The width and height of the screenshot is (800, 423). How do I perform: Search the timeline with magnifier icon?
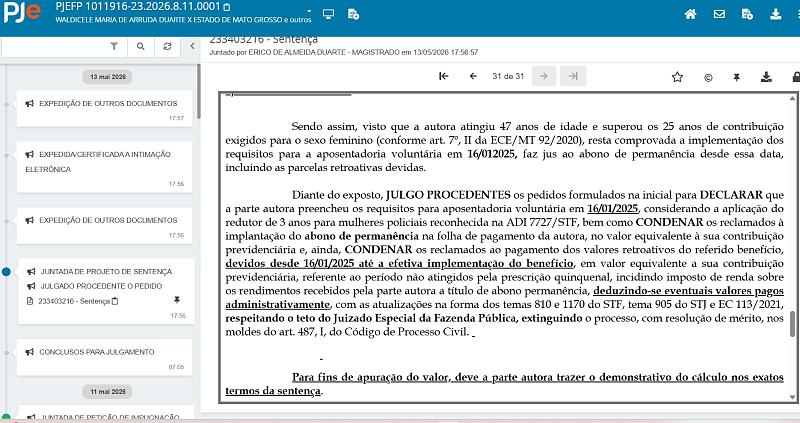pos(141,46)
